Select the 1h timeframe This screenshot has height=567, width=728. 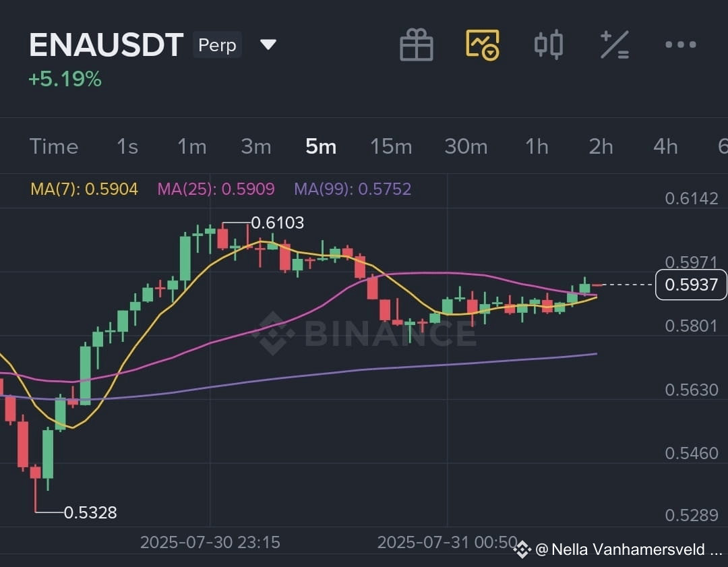coord(537,147)
